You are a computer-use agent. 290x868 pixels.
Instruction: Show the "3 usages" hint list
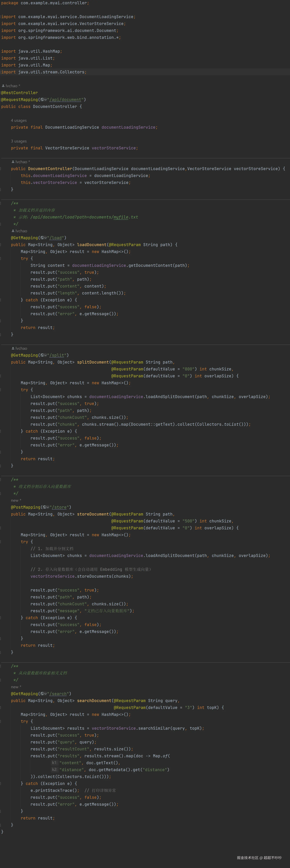(x=19, y=141)
